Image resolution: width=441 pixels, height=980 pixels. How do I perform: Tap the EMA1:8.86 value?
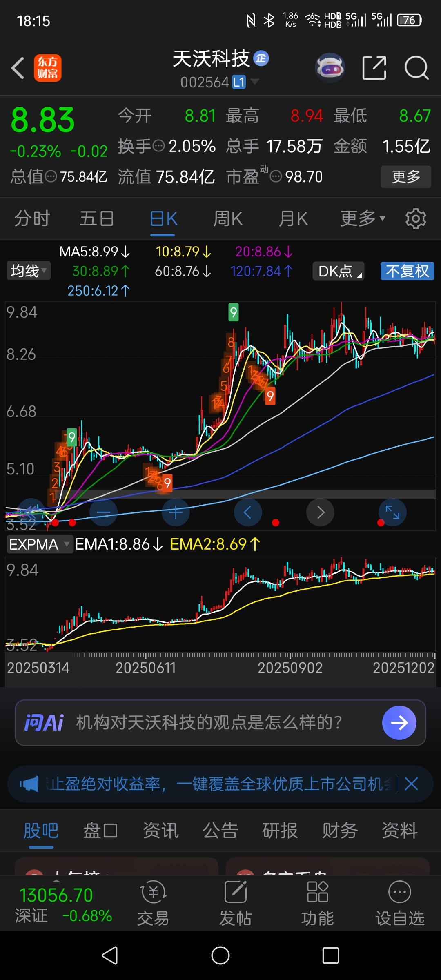point(119,544)
